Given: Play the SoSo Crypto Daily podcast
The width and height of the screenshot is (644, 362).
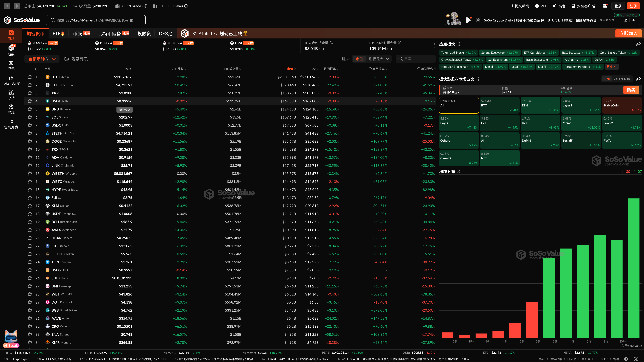Looking at the screenshot, I should pyautogui.click(x=469, y=20).
